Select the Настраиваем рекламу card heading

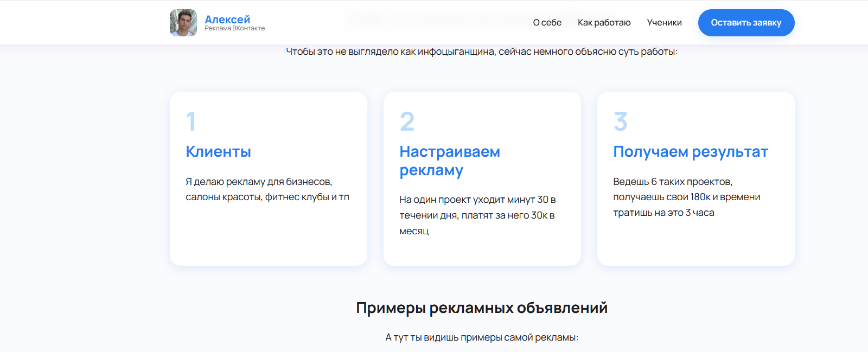tap(449, 161)
